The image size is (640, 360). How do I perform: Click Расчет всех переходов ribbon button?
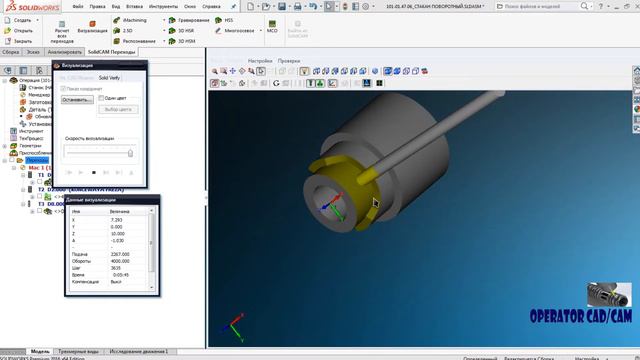pyautogui.click(x=62, y=32)
